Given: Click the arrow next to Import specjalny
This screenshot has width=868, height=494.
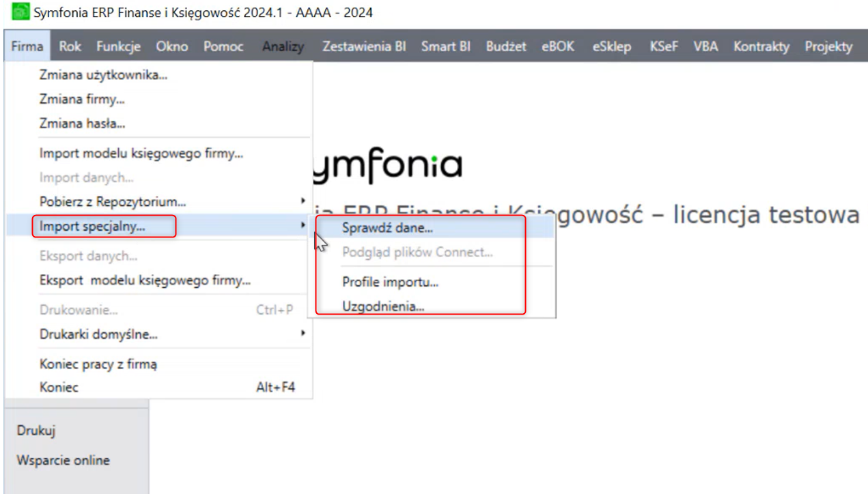Looking at the screenshot, I should click(x=303, y=226).
